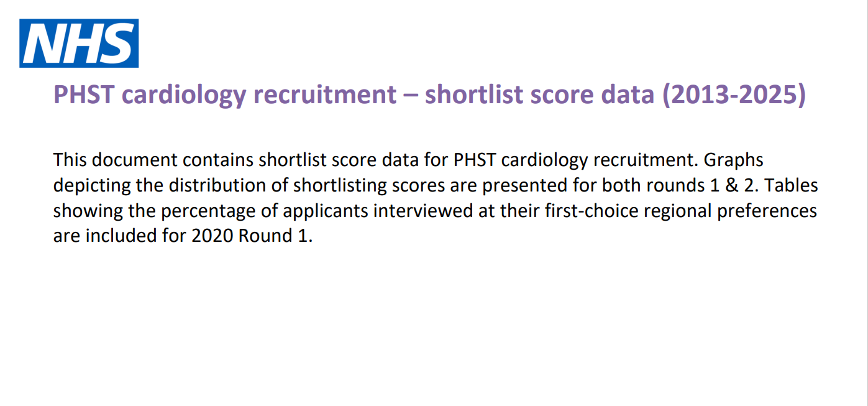The image size is (868, 406).
Task: Click the word "Graphs" in the paragraph
Action: click(x=733, y=160)
